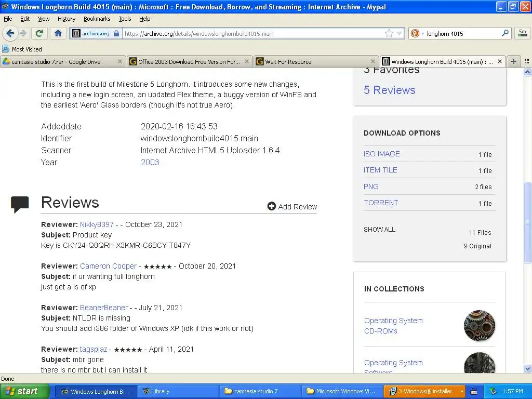Open the Home page icon

point(58,33)
